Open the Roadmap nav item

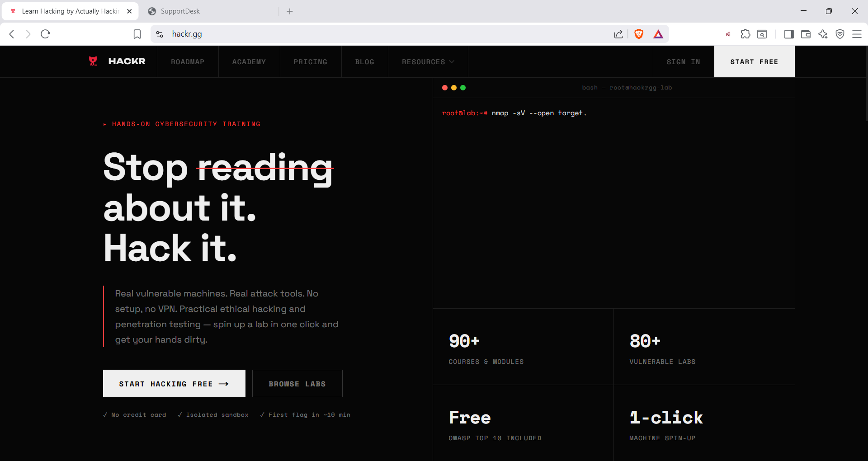pyautogui.click(x=188, y=62)
